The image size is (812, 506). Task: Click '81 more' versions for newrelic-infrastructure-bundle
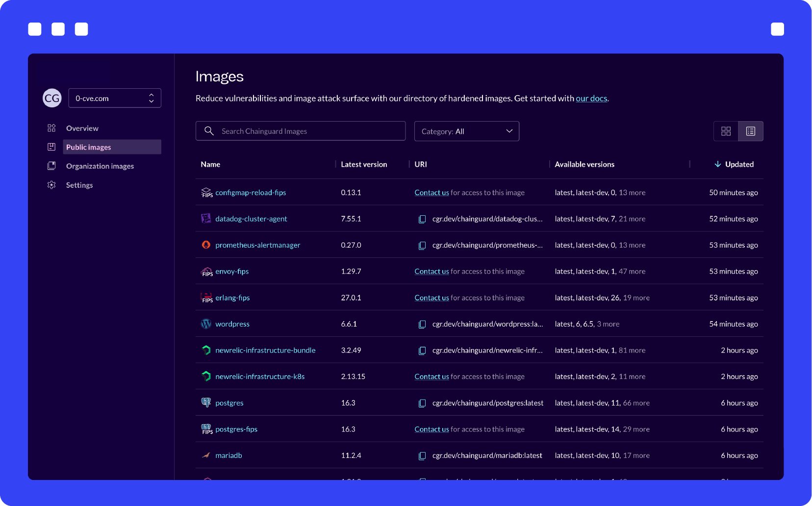coord(632,350)
